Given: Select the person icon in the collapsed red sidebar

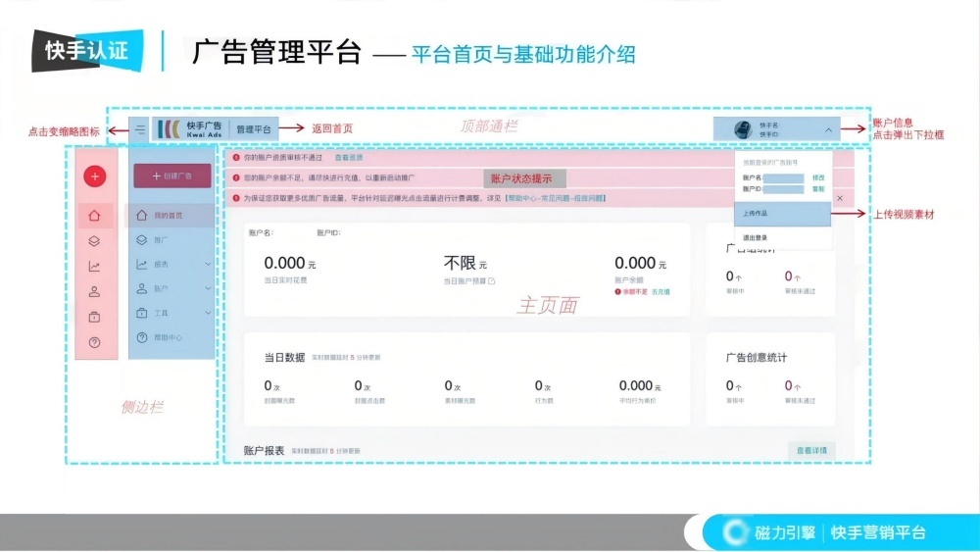Looking at the screenshot, I should (94, 292).
